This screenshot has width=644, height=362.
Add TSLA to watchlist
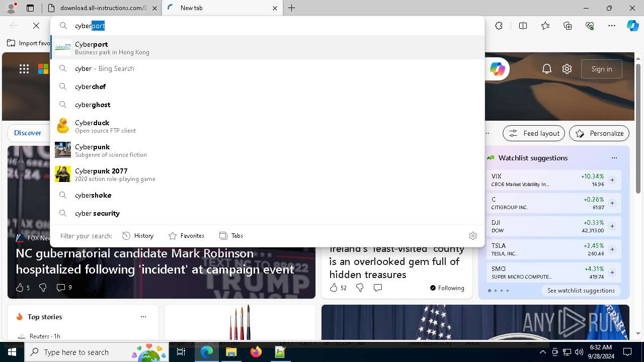612,249
